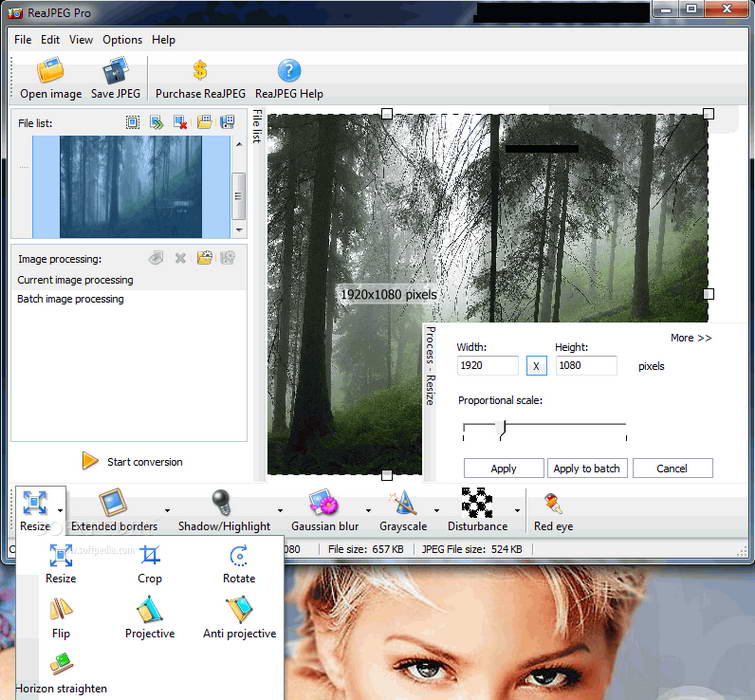Viewport: 755px width, 700px height.
Task: Click the Cancel button
Action: click(x=672, y=468)
